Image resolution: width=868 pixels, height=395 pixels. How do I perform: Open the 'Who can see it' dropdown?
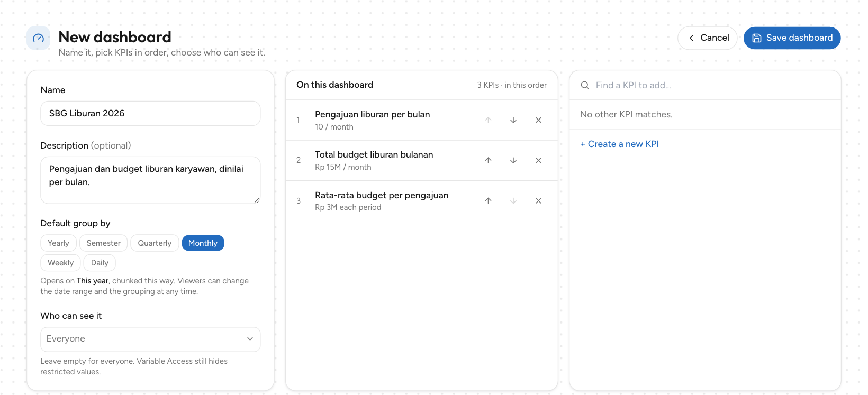tap(150, 339)
